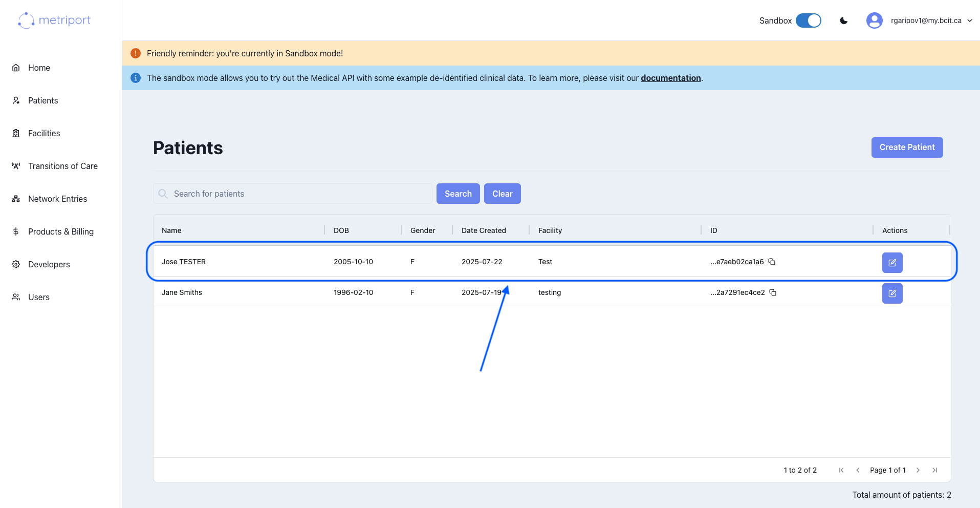Image resolution: width=980 pixels, height=508 pixels.
Task: Edit the Jane Smiths patient record
Action: point(892,293)
